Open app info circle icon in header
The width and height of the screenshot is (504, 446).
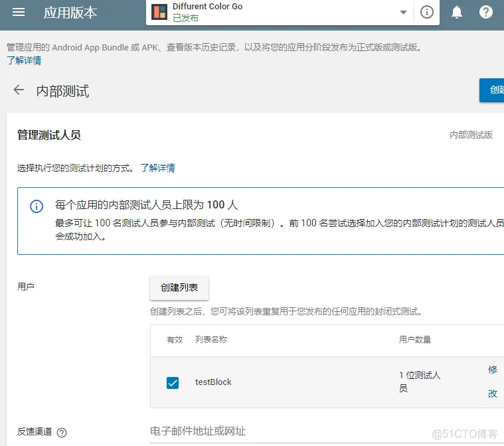(x=426, y=12)
